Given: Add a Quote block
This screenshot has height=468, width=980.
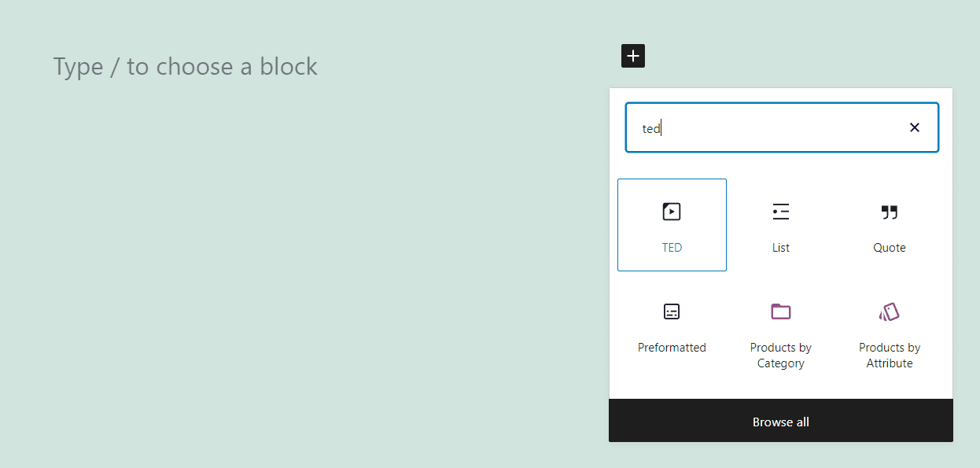Looking at the screenshot, I should click(x=889, y=224).
